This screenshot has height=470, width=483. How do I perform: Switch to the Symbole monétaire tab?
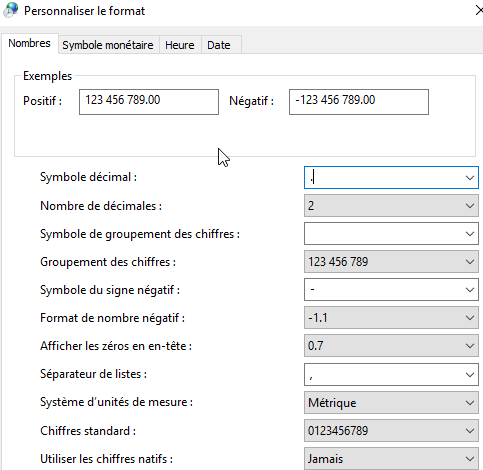coord(108,45)
